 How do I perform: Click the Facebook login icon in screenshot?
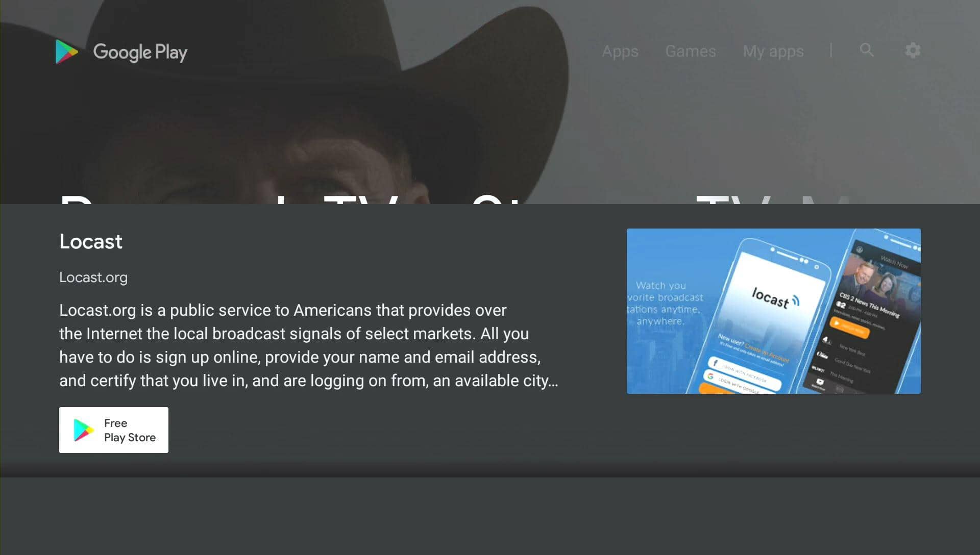point(716,363)
